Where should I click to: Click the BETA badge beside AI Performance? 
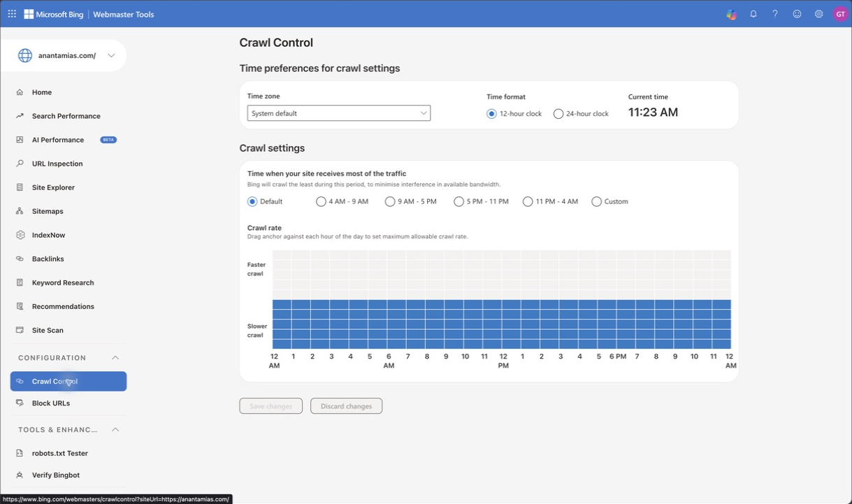coord(108,140)
